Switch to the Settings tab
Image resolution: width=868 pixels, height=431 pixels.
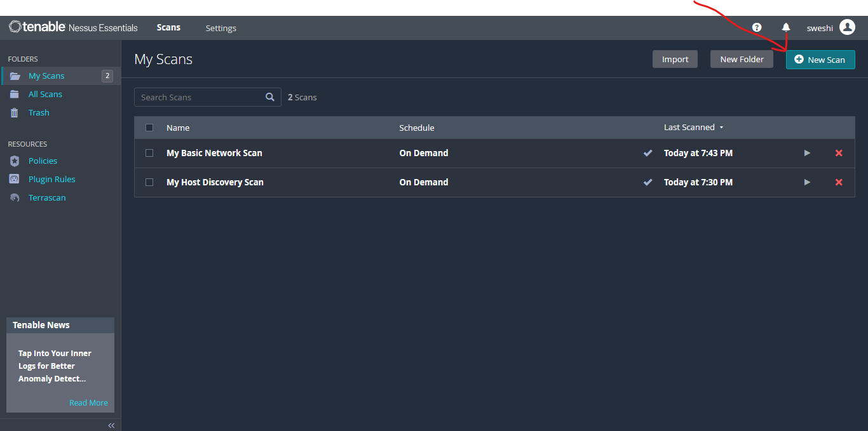point(220,28)
